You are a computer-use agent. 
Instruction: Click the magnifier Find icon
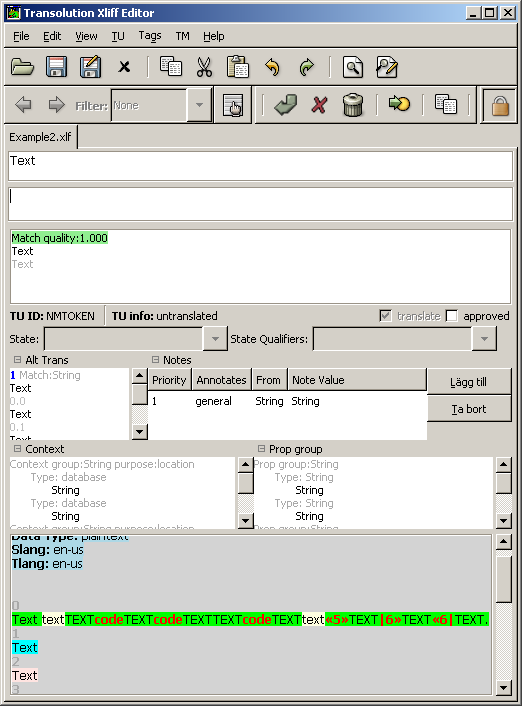coord(353,68)
